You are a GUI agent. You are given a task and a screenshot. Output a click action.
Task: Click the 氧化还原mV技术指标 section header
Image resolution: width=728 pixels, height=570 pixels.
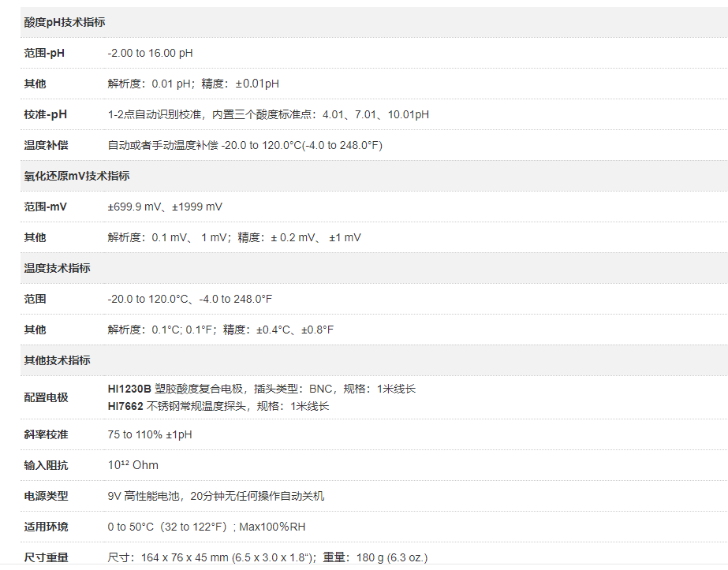coord(77,176)
